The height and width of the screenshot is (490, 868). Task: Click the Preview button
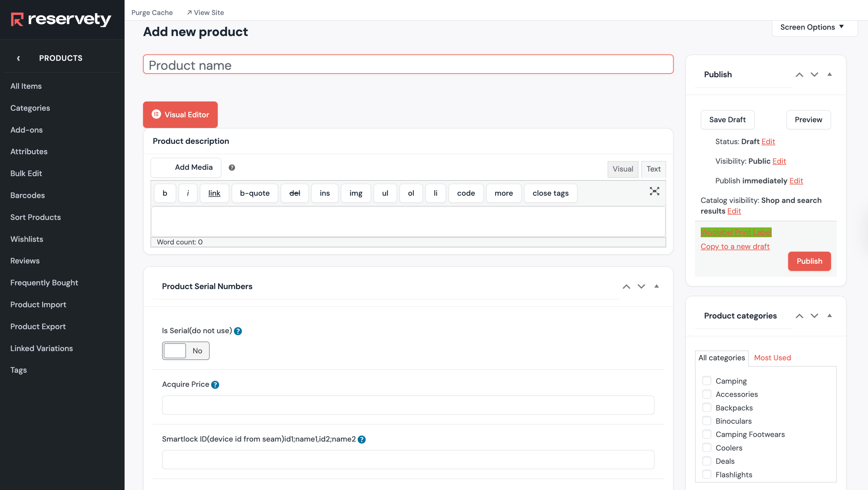808,120
